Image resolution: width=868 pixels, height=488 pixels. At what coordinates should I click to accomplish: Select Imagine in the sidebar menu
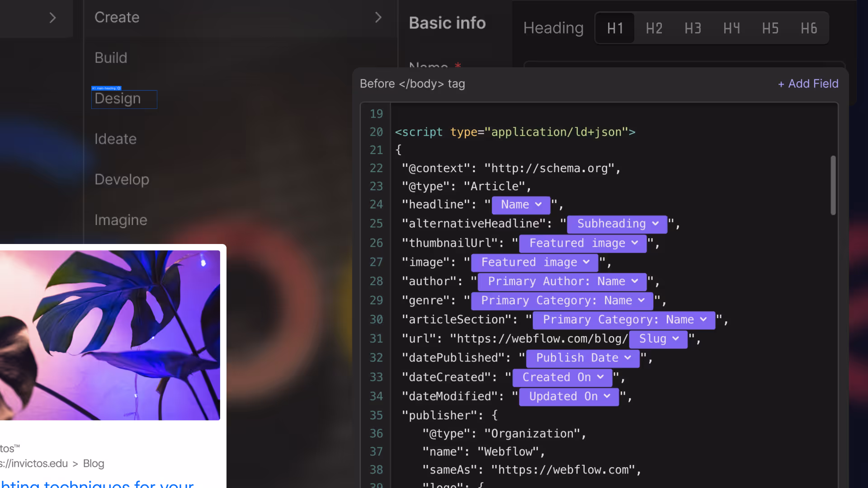(x=121, y=220)
